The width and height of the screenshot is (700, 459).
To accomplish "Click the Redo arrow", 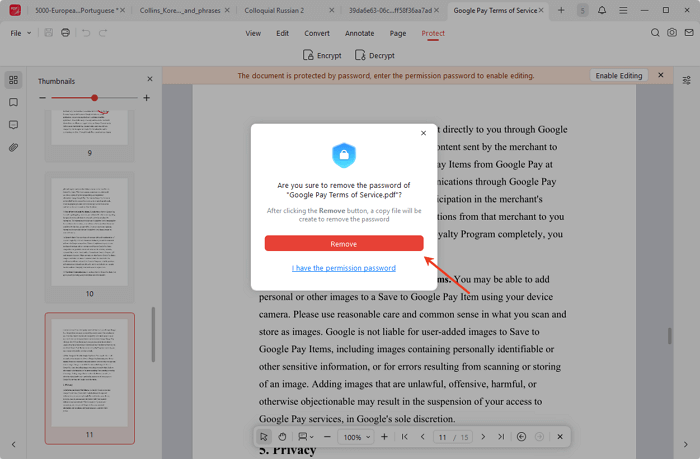I will [103, 33].
